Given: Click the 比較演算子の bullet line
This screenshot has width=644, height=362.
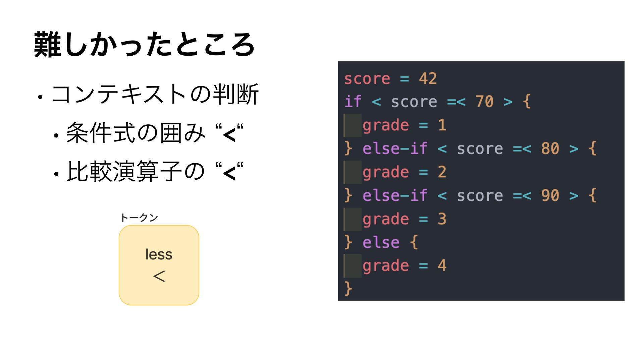Looking at the screenshot, I should click(155, 172).
